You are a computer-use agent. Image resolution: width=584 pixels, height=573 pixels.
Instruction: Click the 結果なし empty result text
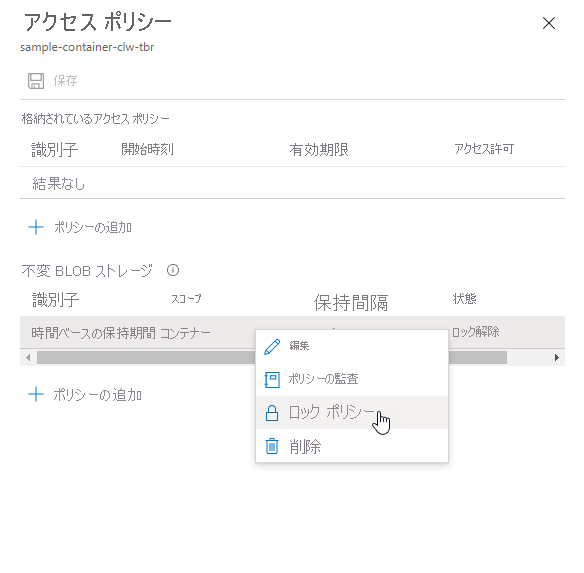(x=58, y=183)
